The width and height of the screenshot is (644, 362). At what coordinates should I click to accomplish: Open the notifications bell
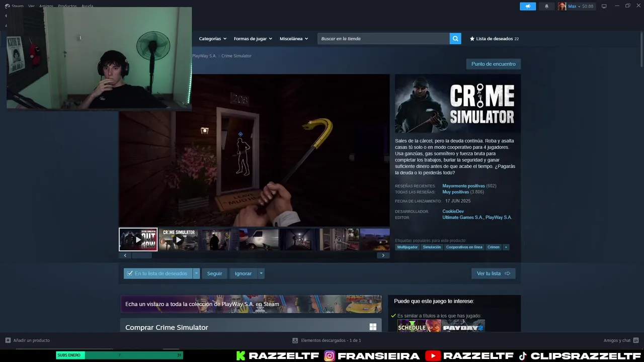tap(546, 6)
